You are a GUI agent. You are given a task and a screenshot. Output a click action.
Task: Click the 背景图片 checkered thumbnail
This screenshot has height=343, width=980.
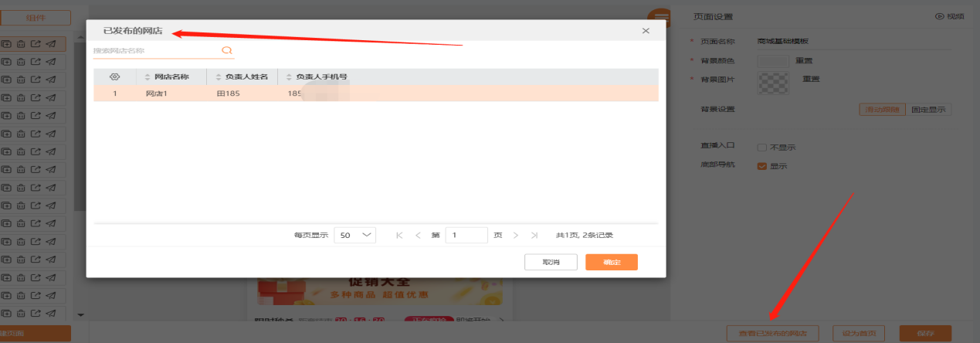pos(773,83)
